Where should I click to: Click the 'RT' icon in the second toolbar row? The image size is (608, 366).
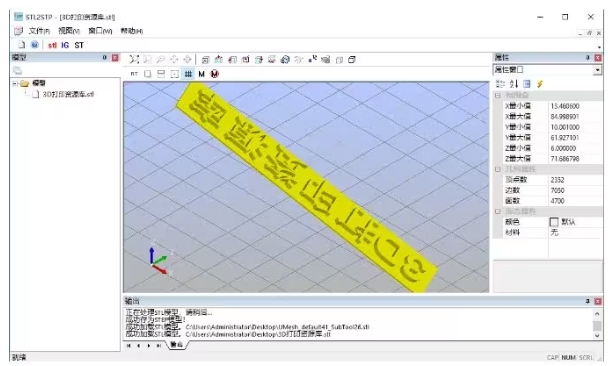[x=134, y=74]
